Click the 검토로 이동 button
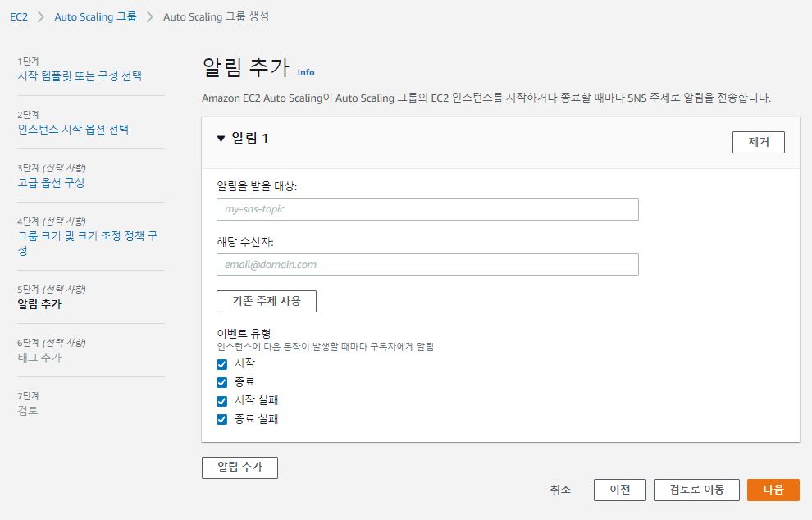Viewport: 812px width, 520px height. tap(696, 490)
